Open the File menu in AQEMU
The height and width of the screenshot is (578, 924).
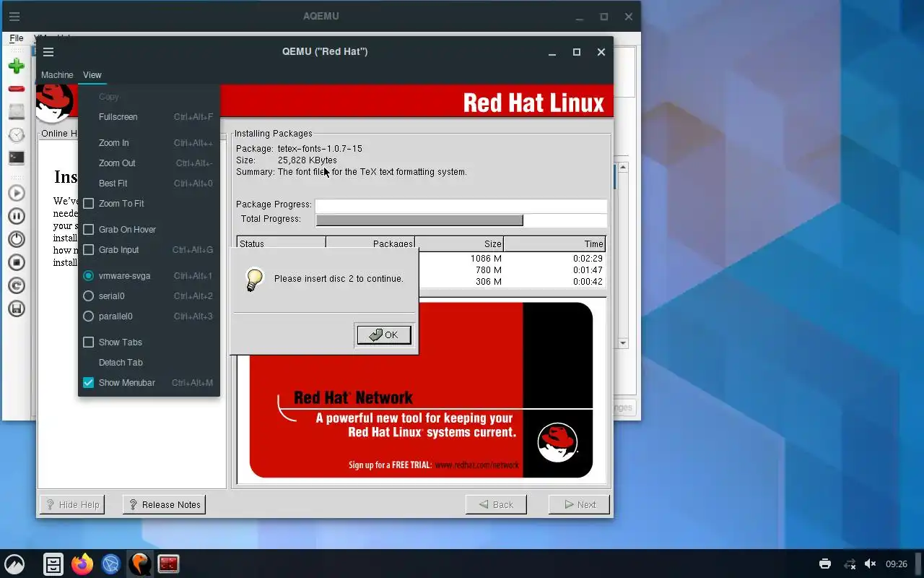(16, 38)
